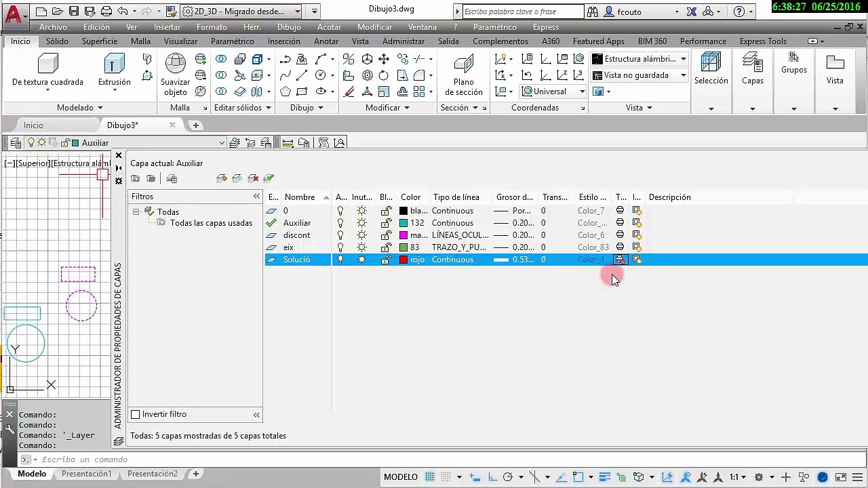Expand the Editar sólidos panel
The width and height of the screenshot is (868, 488).
(242, 108)
